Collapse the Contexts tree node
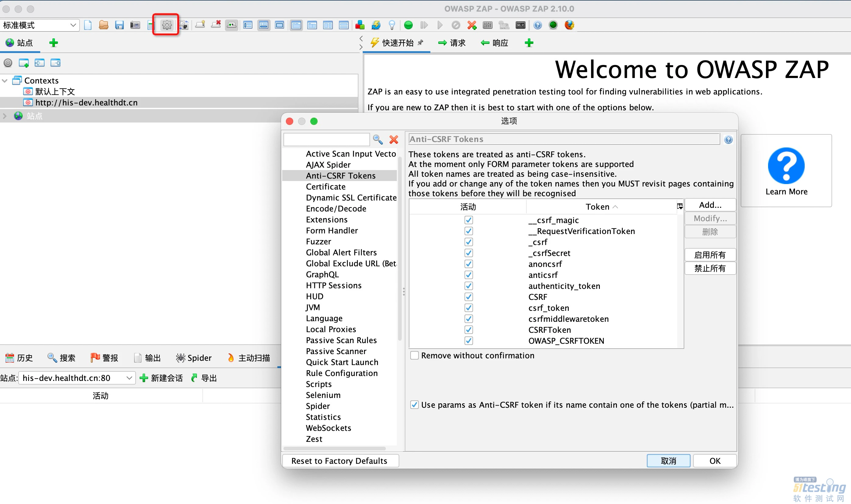Viewport: 851px width, 504px height. coord(5,81)
